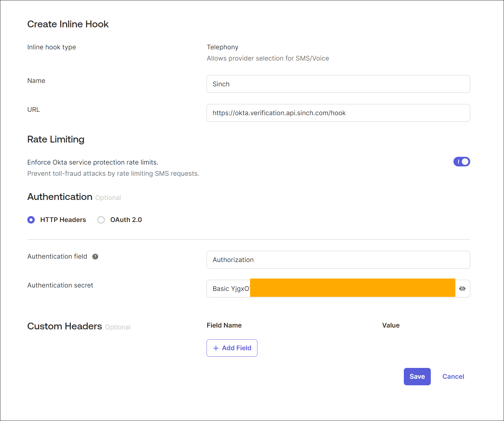
Task: Click the URL field with the Sinch hook address
Action: coord(338,113)
